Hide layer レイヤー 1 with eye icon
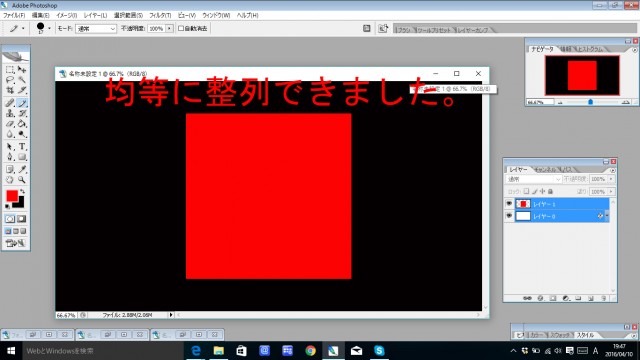 (509, 203)
